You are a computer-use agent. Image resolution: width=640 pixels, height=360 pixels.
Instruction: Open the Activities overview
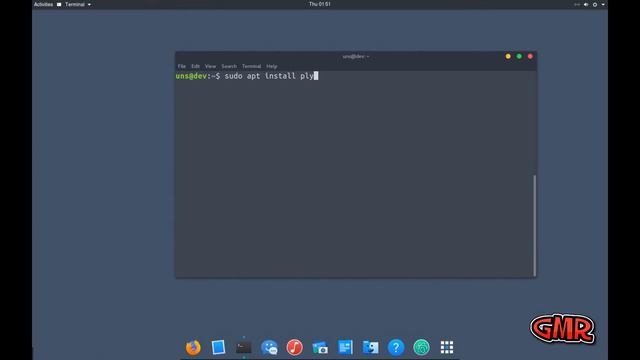pyautogui.click(x=43, y=4)
